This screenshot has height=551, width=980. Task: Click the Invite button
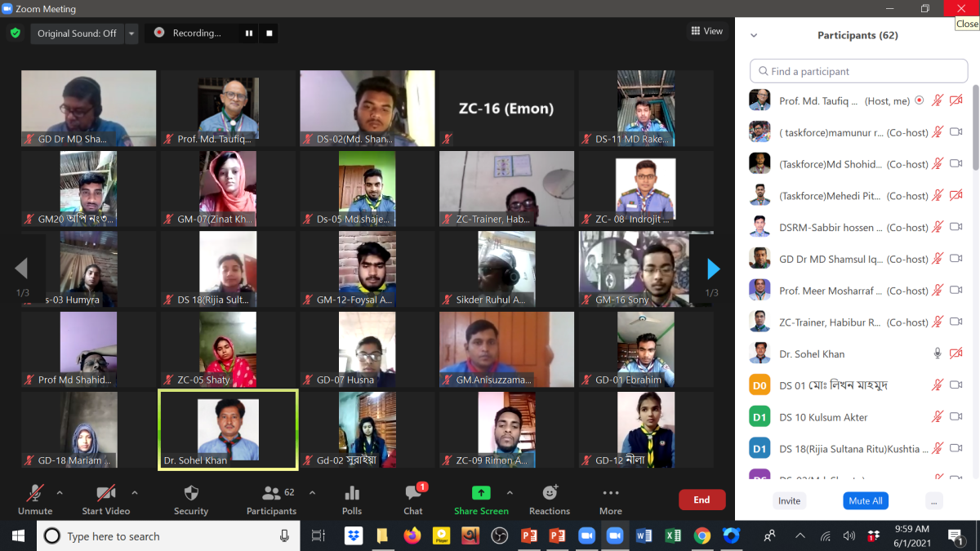coord(789,500)
